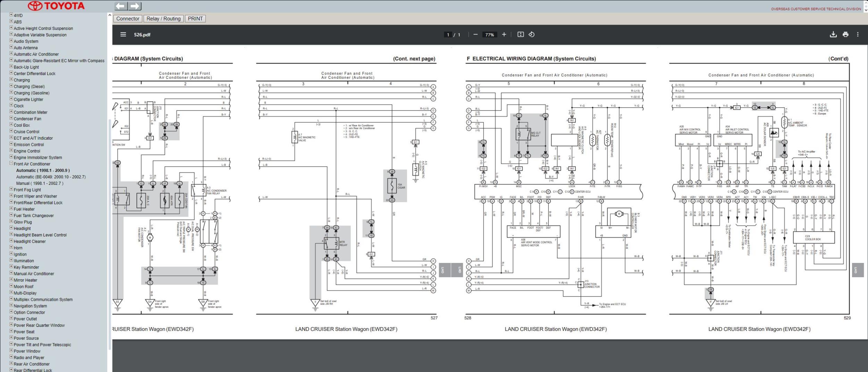Image resolution: width=868 pixels, height=372 pixels.
Task: Open Front Wiper and Washer item
Action: pyautogui.click(x=35, y=196)
